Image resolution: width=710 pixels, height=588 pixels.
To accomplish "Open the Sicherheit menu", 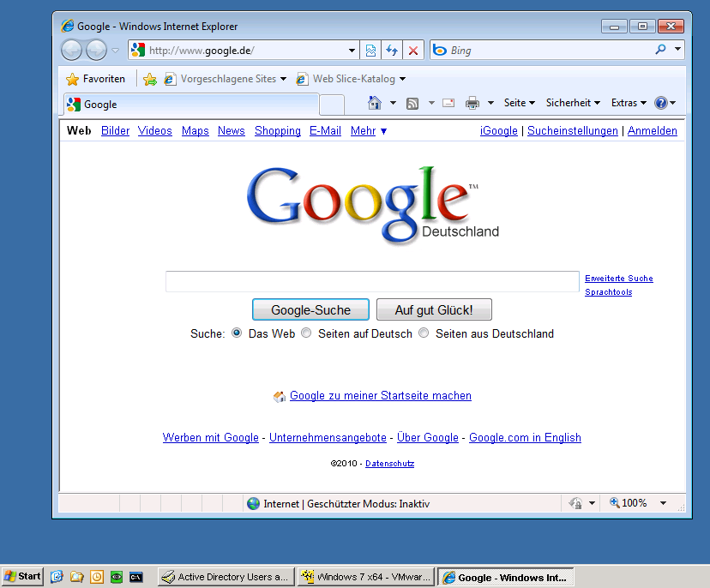I will point(573,103).
